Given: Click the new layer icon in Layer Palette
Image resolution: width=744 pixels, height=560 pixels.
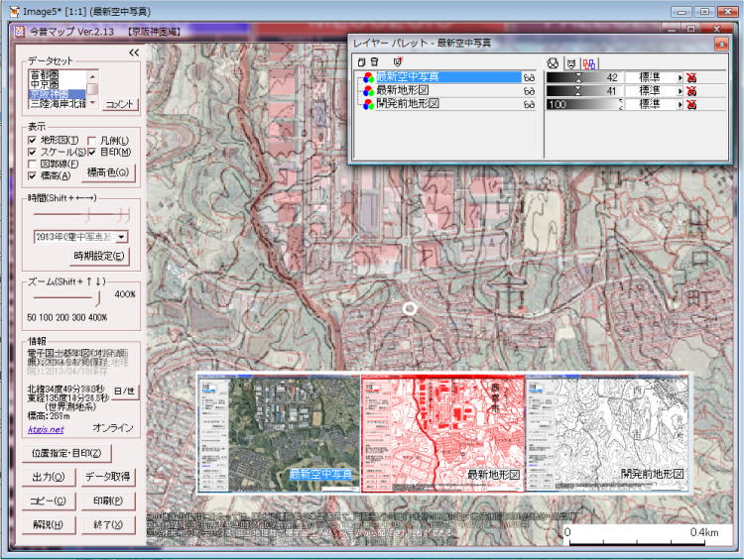Looking at the screenshot, I should (361, 62).
